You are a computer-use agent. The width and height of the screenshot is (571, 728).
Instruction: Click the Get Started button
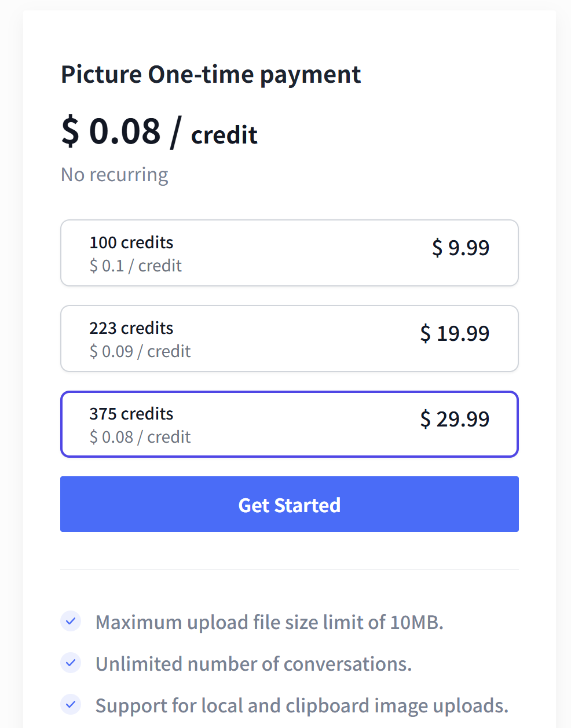tap(290, 504)
